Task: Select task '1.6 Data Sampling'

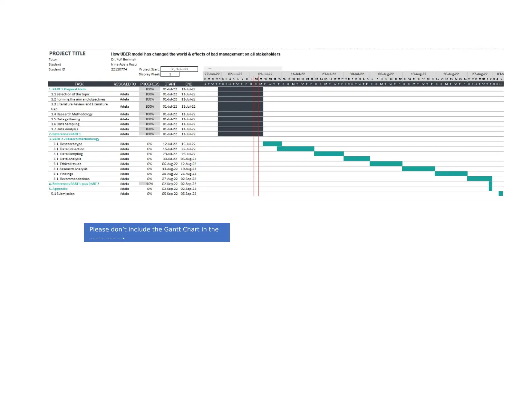Action: click(65, 124)
